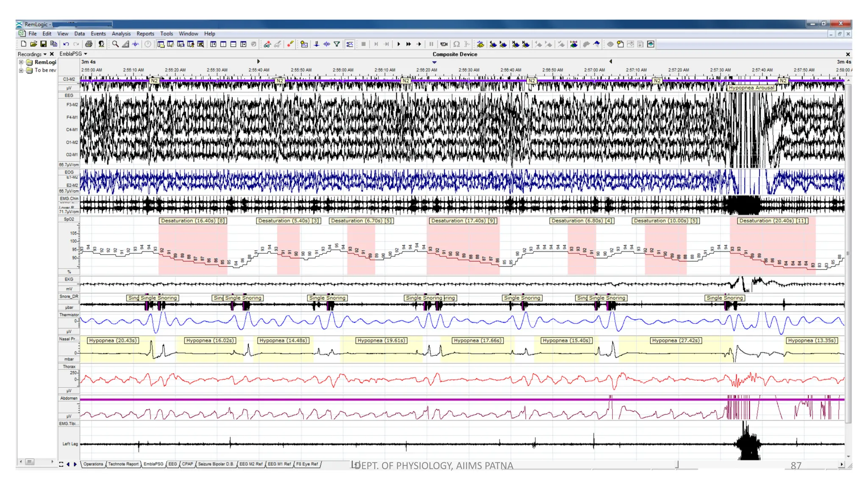This screenshot has height=488, width=868.
Task: Select the Desaturation (20.40s) [11] event label
Action: tap(772, 221)
